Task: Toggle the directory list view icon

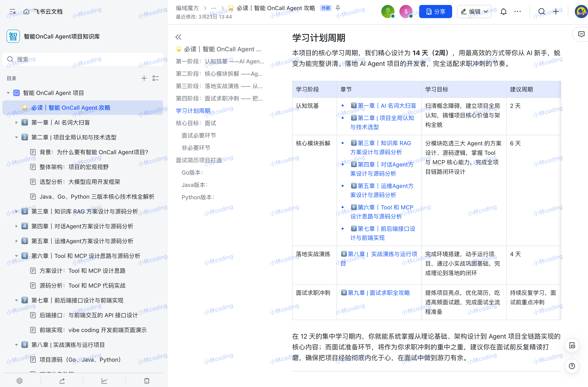Action: [x=156, y=78]
